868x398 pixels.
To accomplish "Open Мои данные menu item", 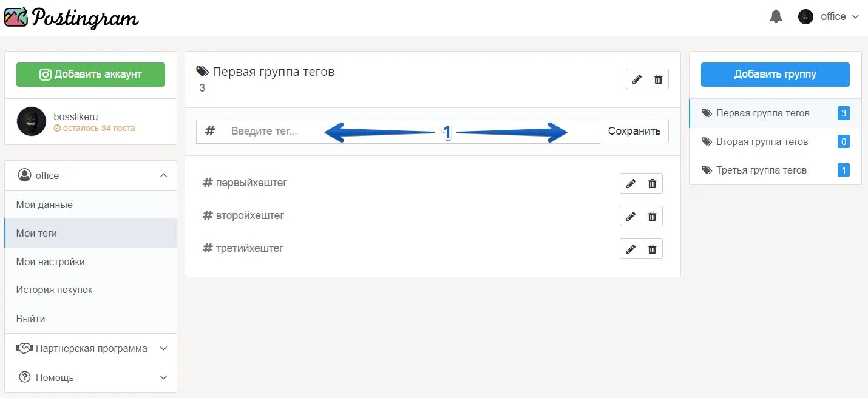I will 44,204.
